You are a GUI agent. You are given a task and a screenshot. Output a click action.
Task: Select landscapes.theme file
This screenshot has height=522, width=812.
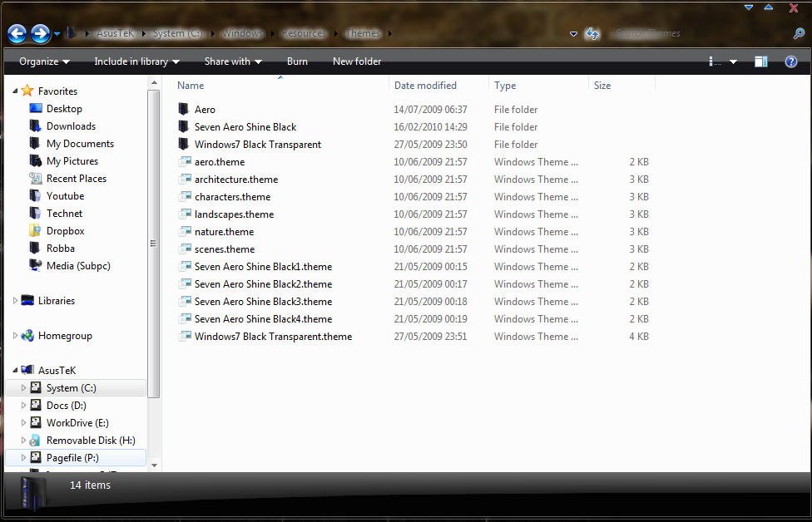[x=234, y=214]
